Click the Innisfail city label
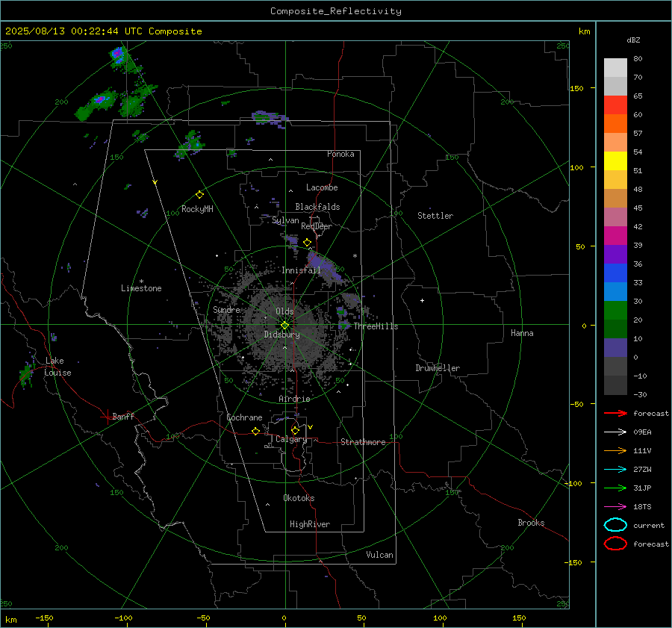Image resolution: width=672 pixels, height=628 pixels. (301, 270)
